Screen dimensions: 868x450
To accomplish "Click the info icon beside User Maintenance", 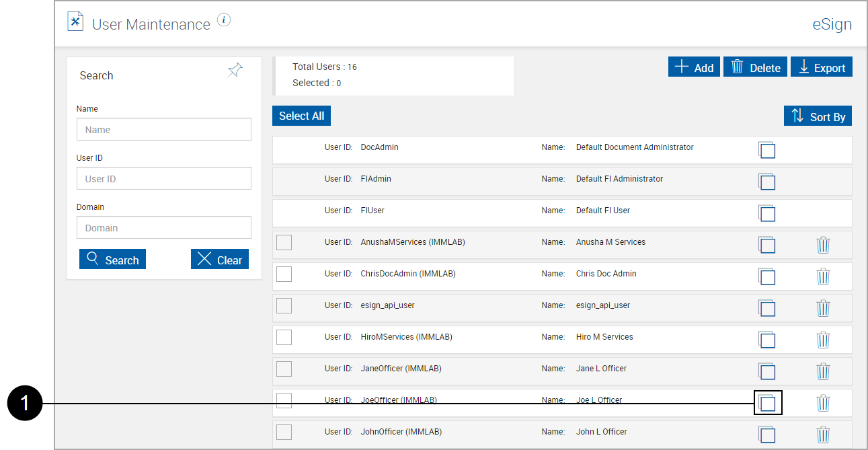I will (225, 20).
